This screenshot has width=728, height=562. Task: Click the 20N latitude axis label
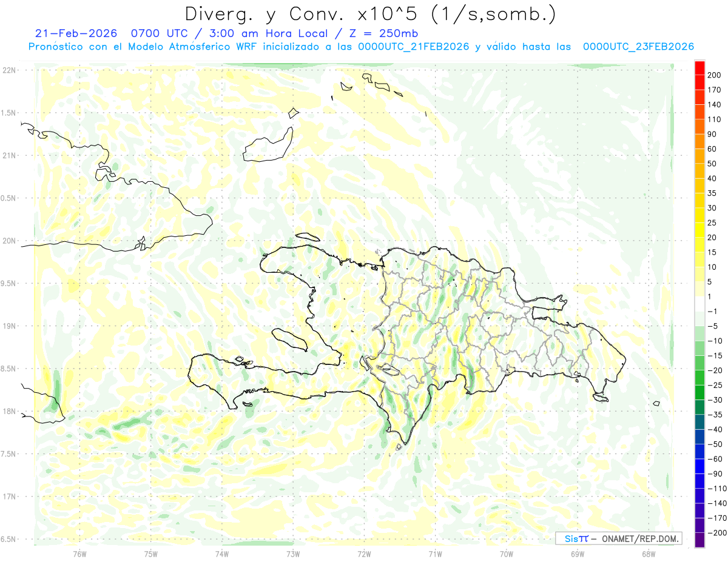8,241
